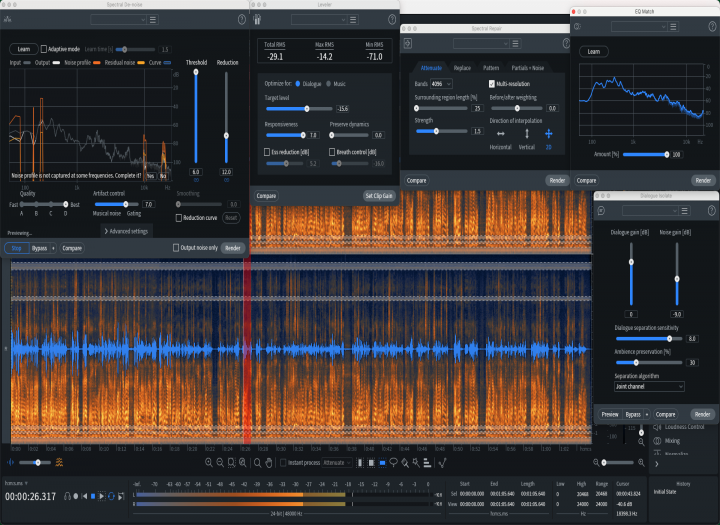Choose Vertical interpolation direction arrow

click(527, 134)
